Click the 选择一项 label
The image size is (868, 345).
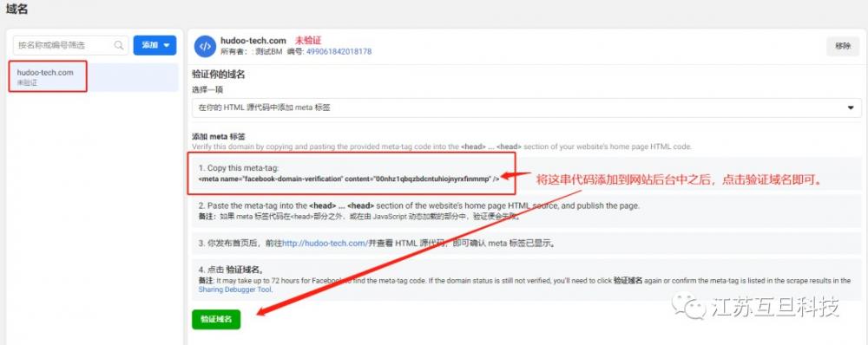[207, 89]
